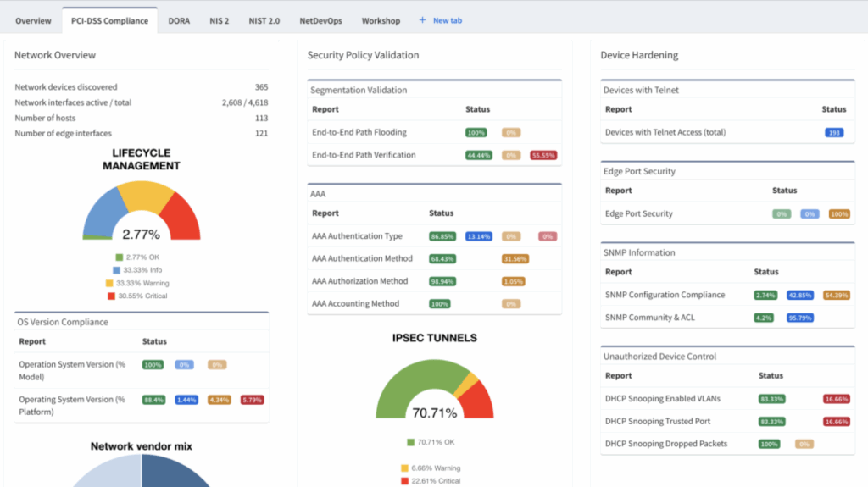This screenshot has width=868, height=487.
Task: Click the 98.94% AAA Authorization Method badge
Action: pos(442,282)
